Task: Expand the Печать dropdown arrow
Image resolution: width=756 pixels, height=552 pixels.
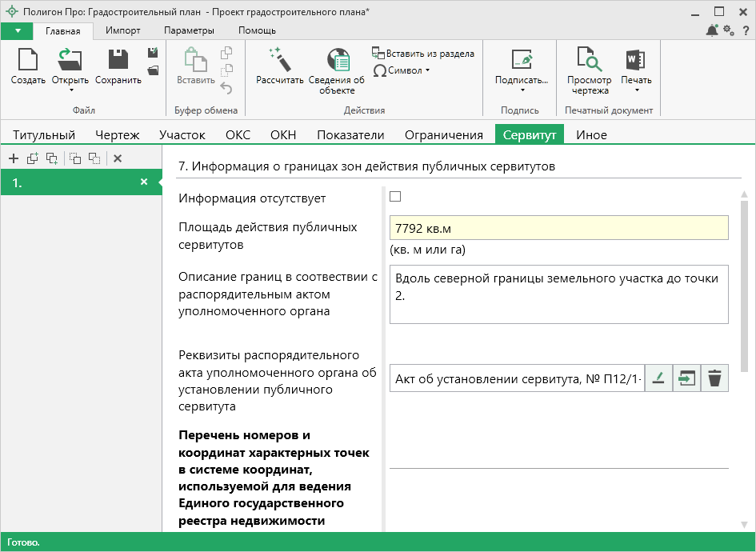Action: 636,90
